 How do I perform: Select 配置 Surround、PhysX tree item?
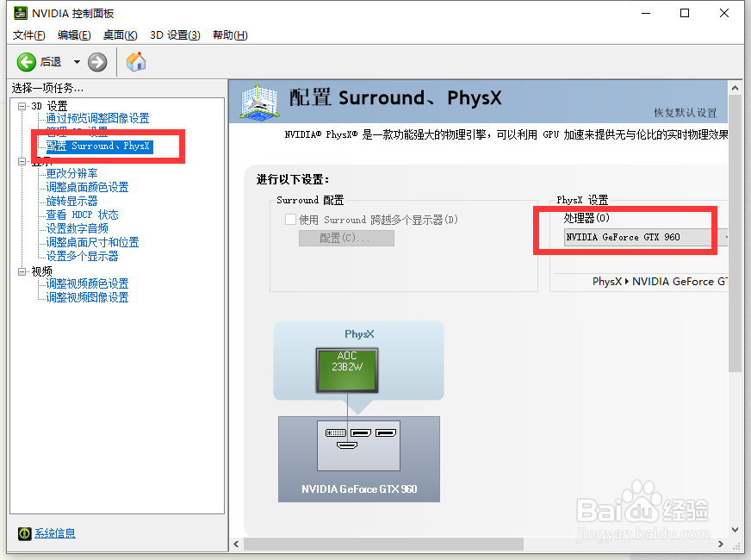[x=99, y=146]
